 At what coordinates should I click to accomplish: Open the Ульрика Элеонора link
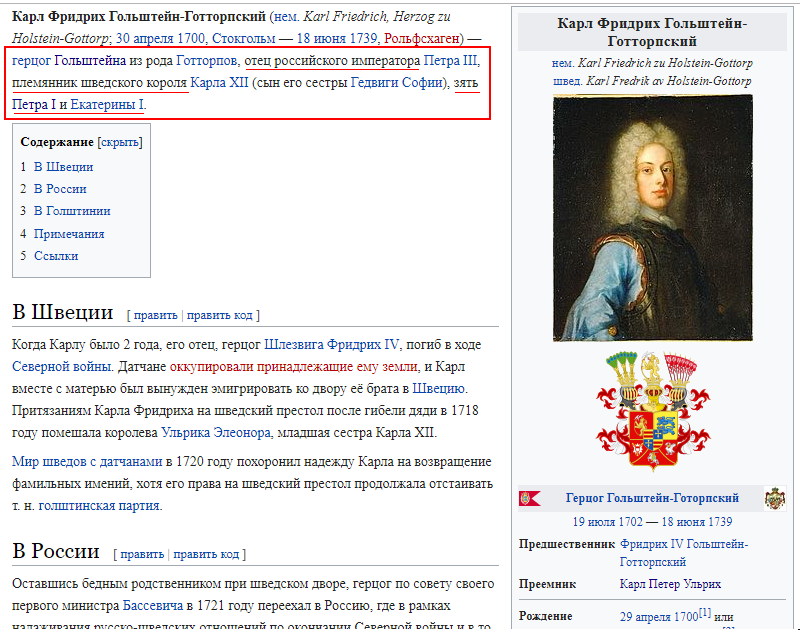216,433
